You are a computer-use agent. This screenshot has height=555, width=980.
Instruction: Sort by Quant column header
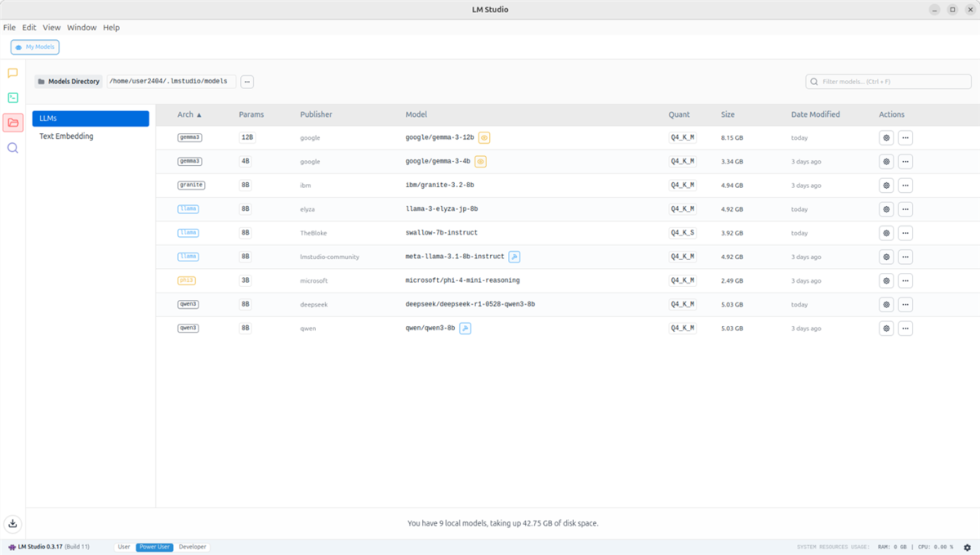click(x=679, y=114)
